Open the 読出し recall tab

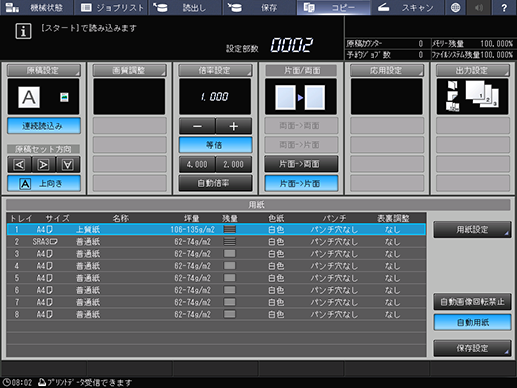click(x=185, y=7)
